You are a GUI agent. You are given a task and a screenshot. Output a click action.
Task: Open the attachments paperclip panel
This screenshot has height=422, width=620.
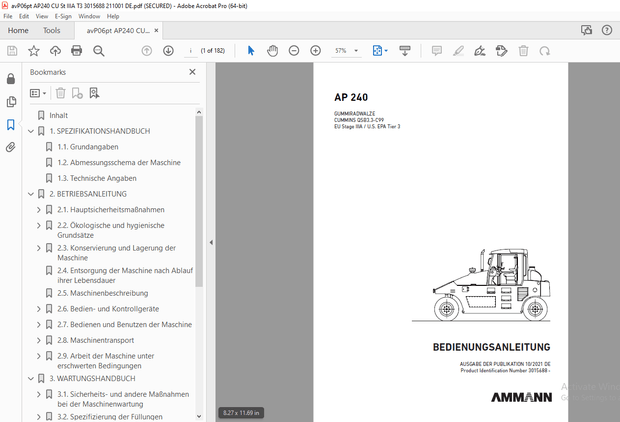point(11,147)
